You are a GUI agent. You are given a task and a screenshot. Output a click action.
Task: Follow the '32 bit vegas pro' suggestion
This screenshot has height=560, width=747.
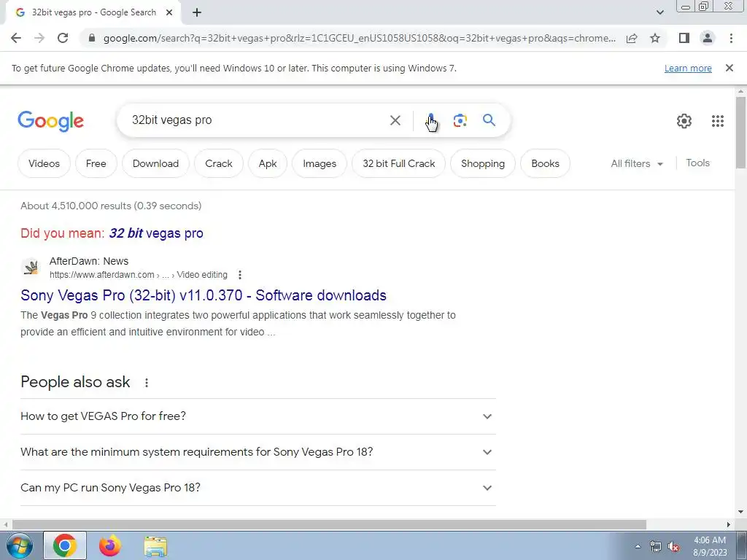tap(156, 233)
